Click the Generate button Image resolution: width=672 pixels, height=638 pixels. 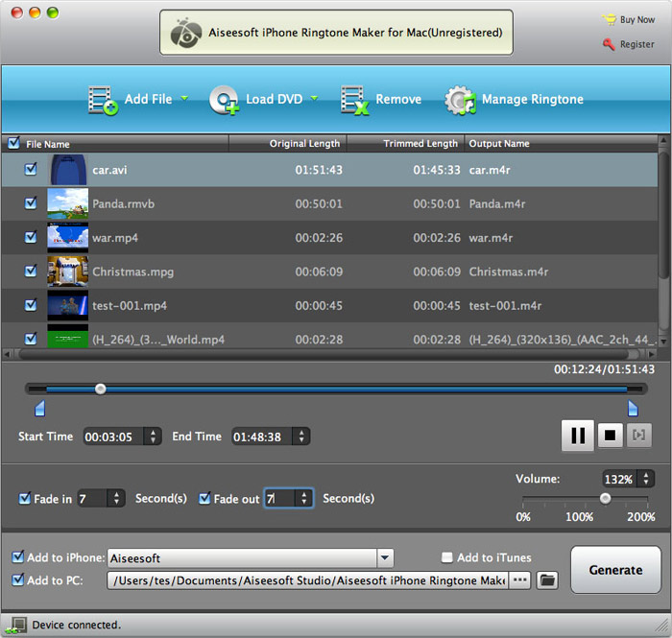click(x=615, y=570)
